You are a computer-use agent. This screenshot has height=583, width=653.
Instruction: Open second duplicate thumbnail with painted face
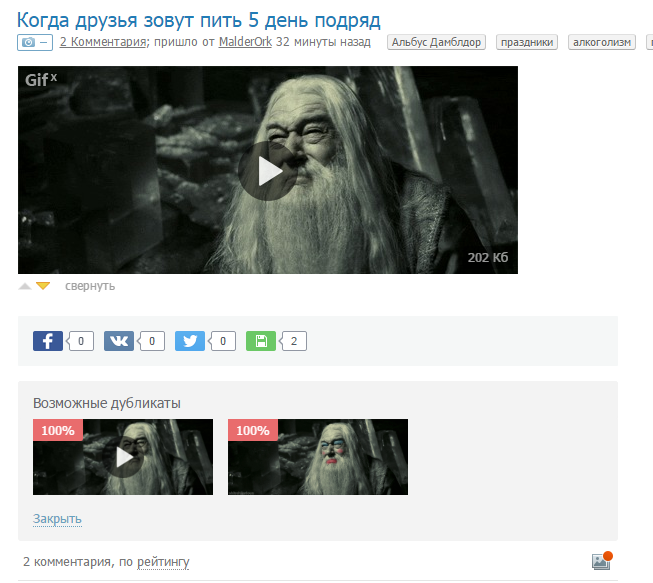[x=318, y=457]
